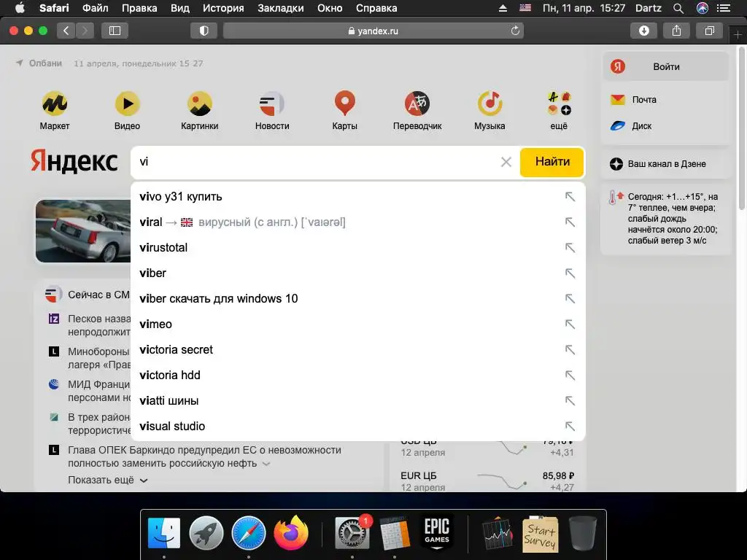Click the Safari address bar

[373, 31]
